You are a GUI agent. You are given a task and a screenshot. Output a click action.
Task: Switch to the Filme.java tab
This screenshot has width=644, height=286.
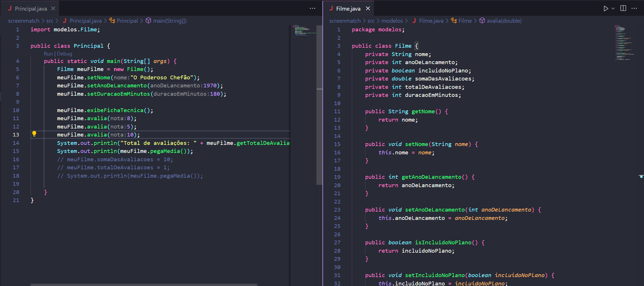(x=348, y=9)
